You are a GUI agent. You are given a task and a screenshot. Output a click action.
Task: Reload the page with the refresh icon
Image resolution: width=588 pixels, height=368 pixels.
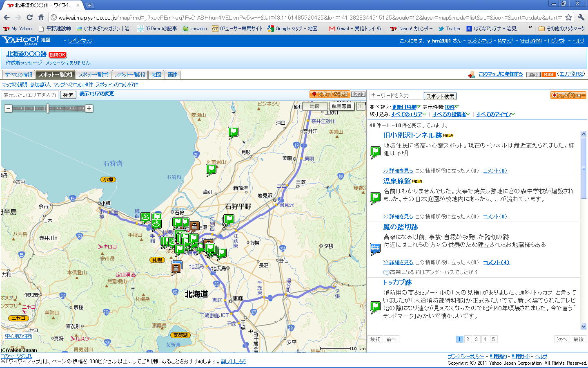[29, 17]
